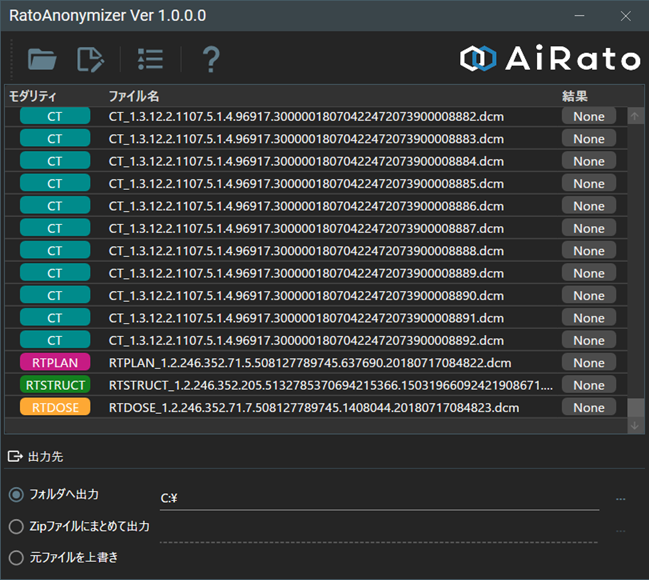
Task: Select file ending 08885.dcm
Action: click(x=306, y=183)
